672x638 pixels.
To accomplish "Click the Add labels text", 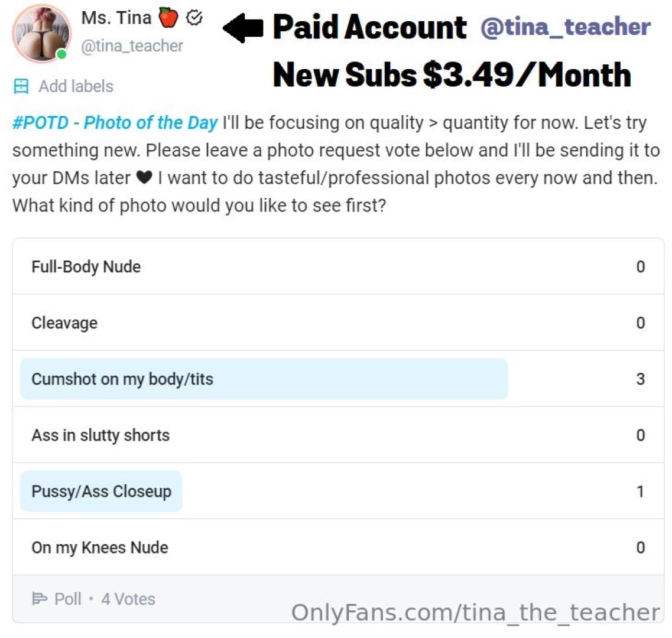I will [x=76, y=86].
